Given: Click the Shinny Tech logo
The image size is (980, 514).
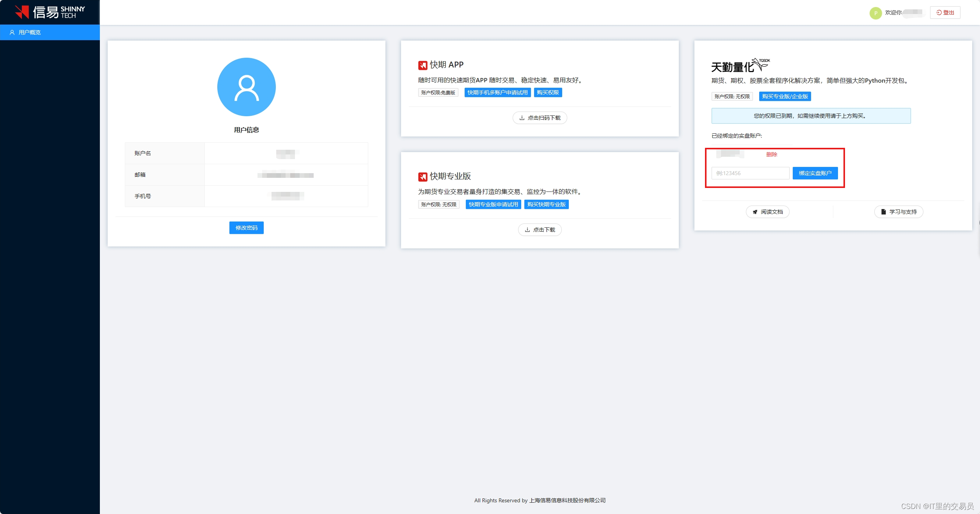Looking at the screenshot, I should click(50, 12).
